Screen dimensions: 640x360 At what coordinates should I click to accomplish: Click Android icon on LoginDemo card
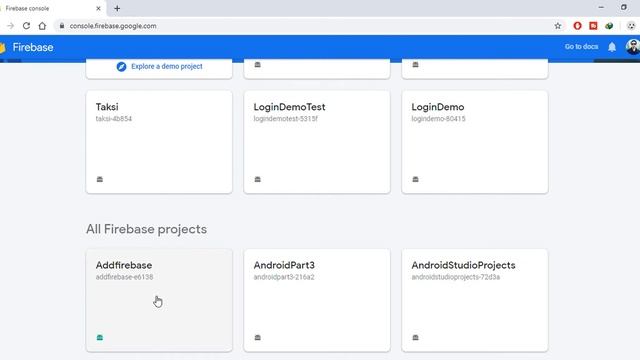[x=416, y=179]
